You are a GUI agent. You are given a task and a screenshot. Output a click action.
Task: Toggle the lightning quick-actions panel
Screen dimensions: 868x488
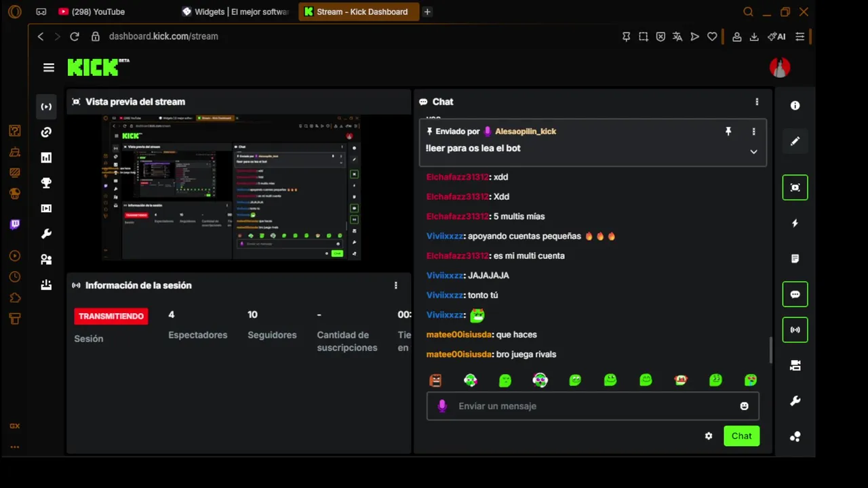(x=795, y=223)
